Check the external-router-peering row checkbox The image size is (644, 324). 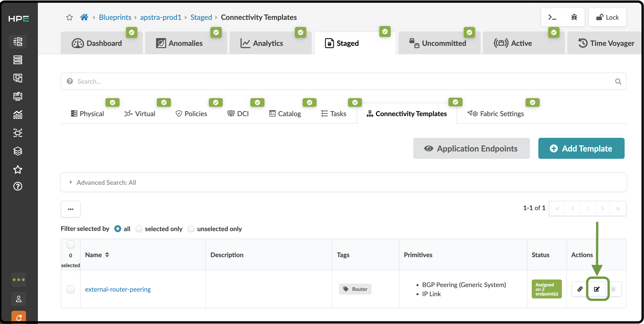71,289
